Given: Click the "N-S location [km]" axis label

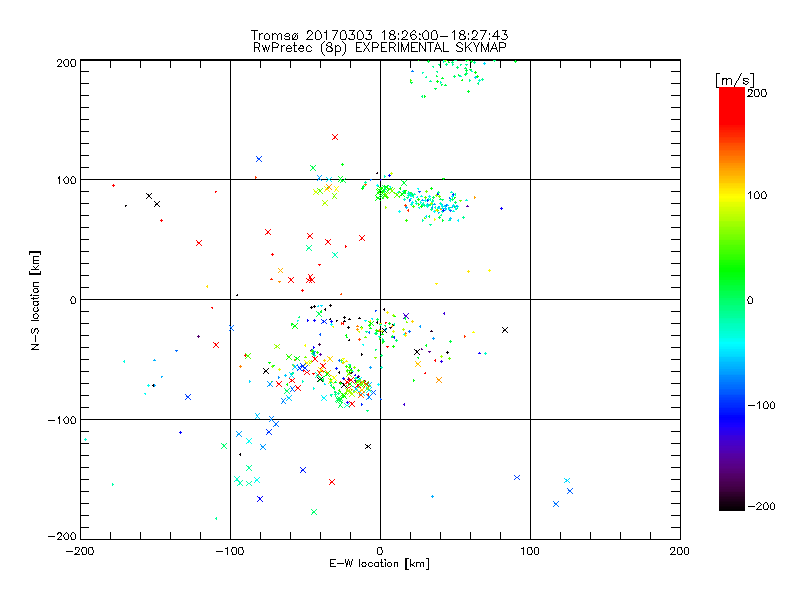Looking at the screenshot, I should pyautogui.click(x=35, y=300).
